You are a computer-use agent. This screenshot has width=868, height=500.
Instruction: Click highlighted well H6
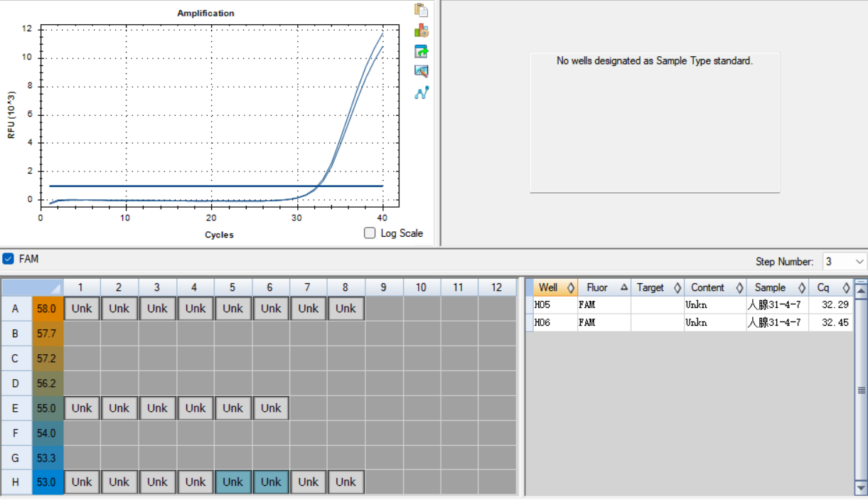click(271, 482)
